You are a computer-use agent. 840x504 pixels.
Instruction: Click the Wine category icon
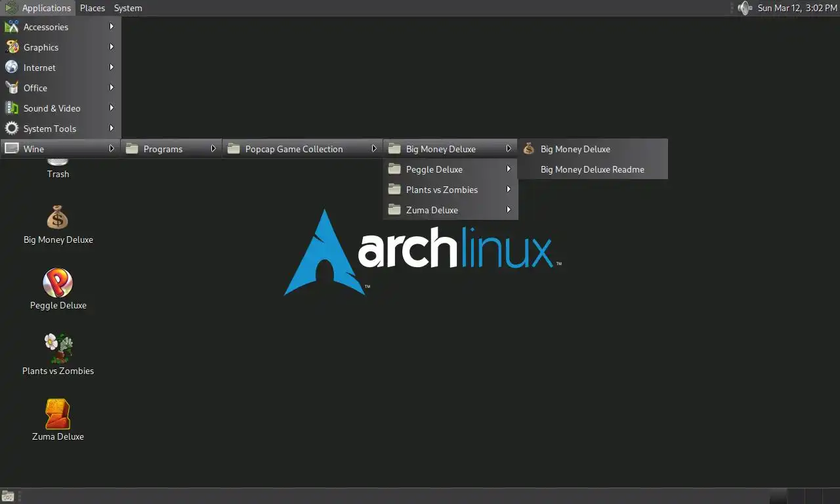(x=12, y=149)
